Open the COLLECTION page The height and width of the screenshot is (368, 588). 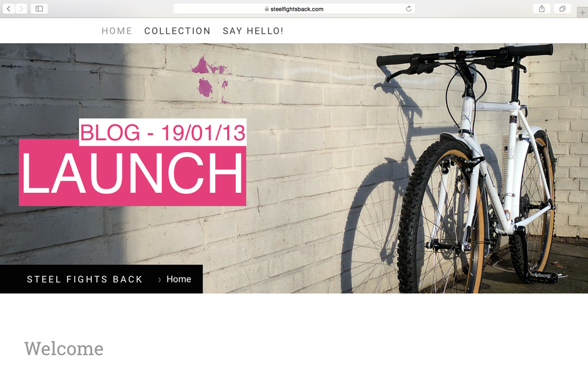[178, 31]
